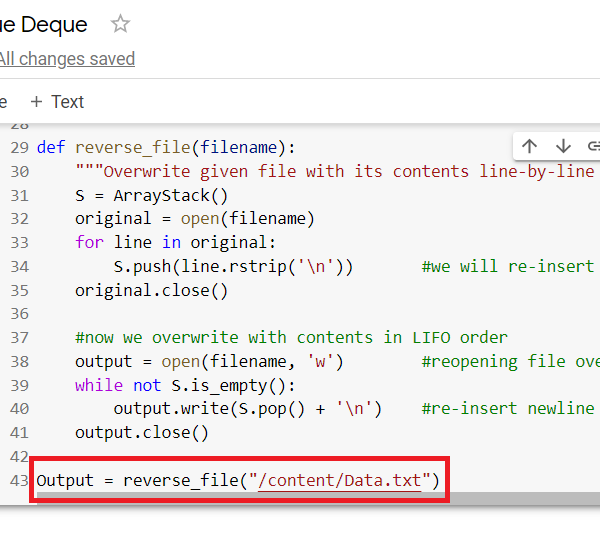Click the 'output.close()' code line

point(141,433)
